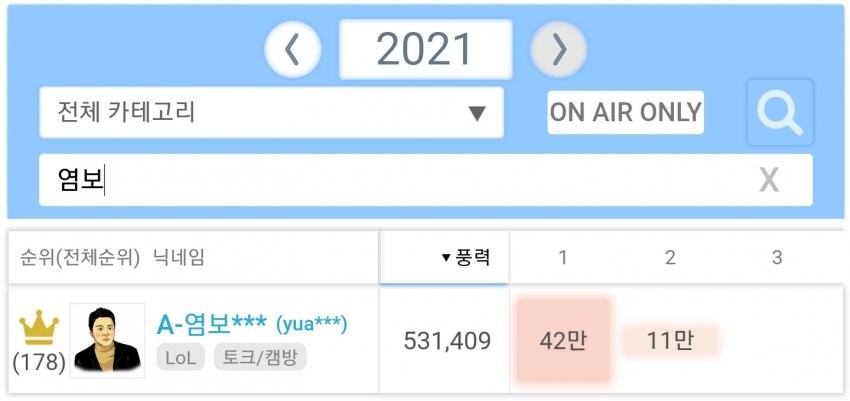The image size is (850, 401).
Task: Open the streamer's profile avatar
Action: coord(107,340)
